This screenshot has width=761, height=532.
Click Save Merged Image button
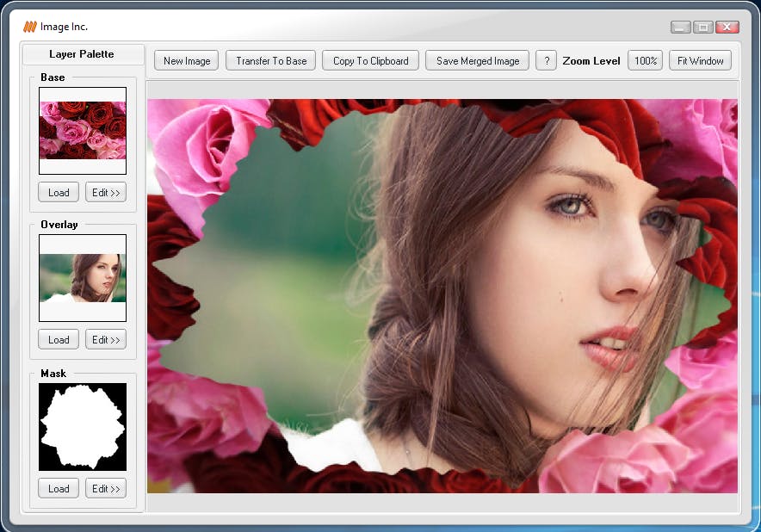tap(478, 60)
